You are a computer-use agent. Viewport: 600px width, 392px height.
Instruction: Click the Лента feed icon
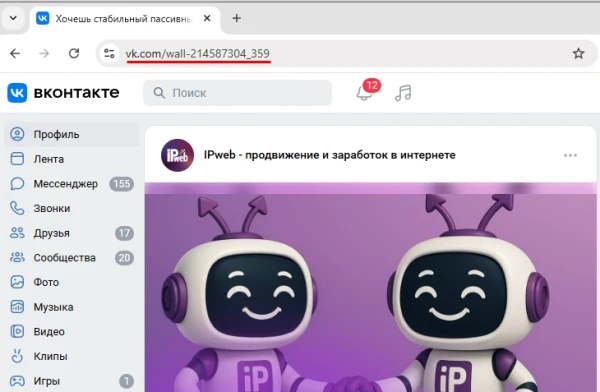[17, 159]
